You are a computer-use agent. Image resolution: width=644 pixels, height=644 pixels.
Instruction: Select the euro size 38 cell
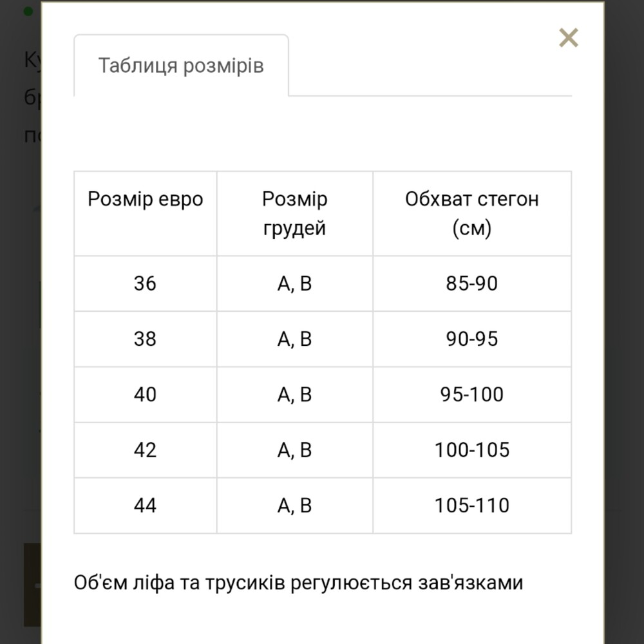tap(145, 339)
